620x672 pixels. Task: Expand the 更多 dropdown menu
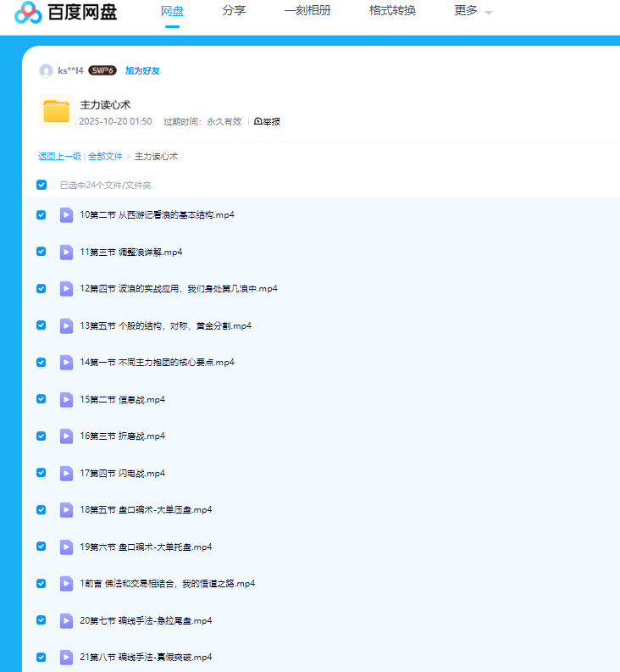click(473, 11)
